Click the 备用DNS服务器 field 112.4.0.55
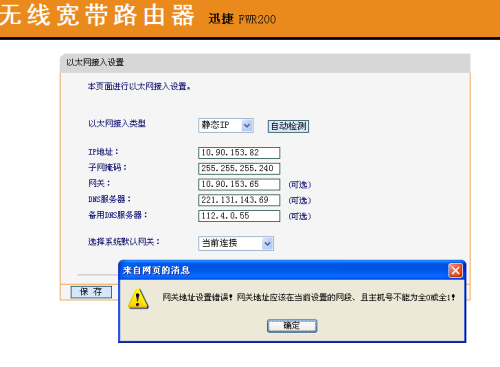The height and width of the screenshot is (367, 500). click(239, 216)
